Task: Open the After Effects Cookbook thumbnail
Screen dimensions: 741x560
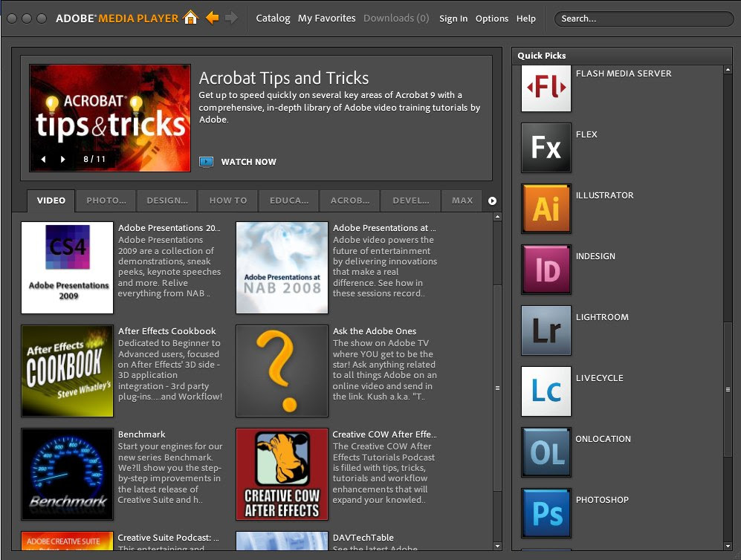Action: (67, 371)
